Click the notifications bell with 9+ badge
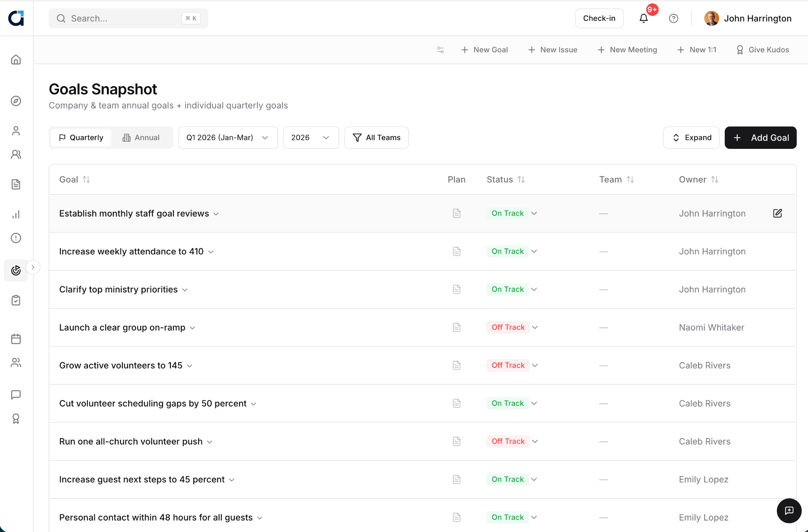The image size is (808, 532). [x=643, y=19]
